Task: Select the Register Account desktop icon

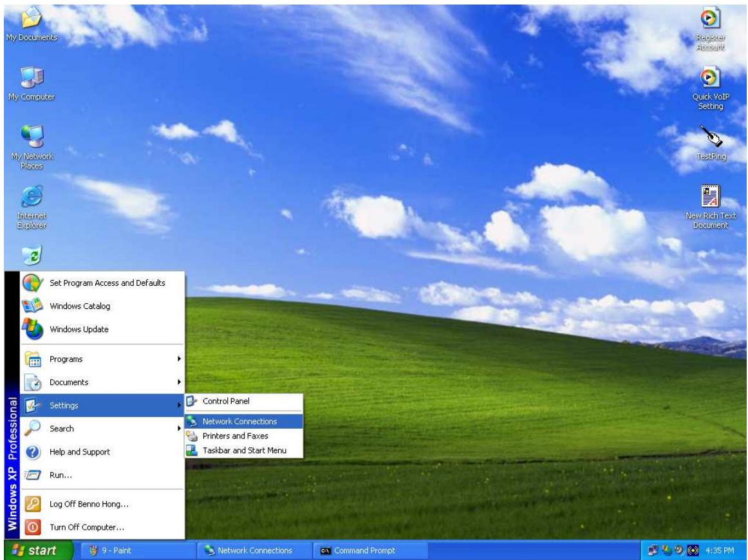Action: click(710, 28)
